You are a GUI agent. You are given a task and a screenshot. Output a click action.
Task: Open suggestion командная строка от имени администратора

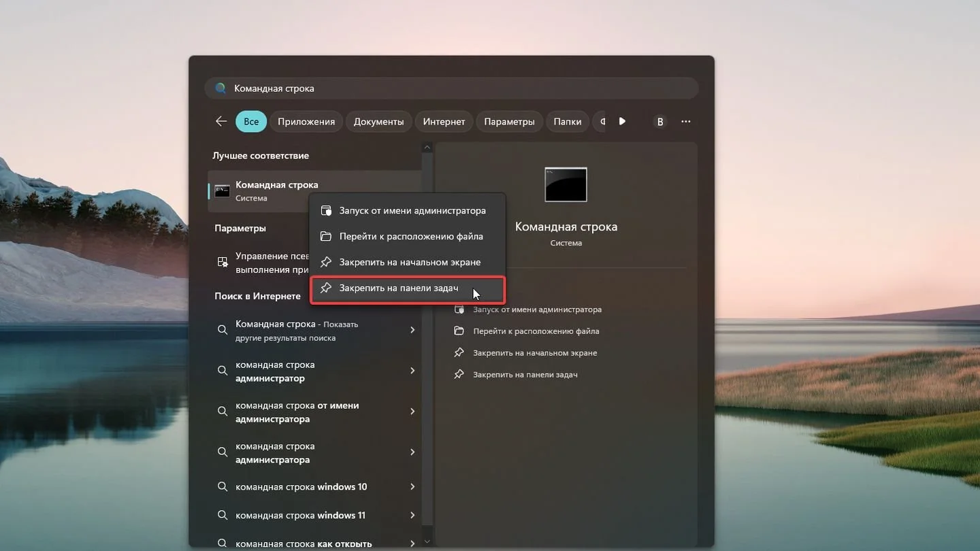[x=314, y=412]
